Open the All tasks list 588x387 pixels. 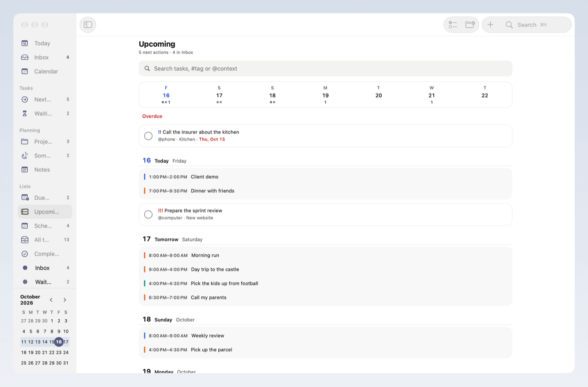coord(45,239)
